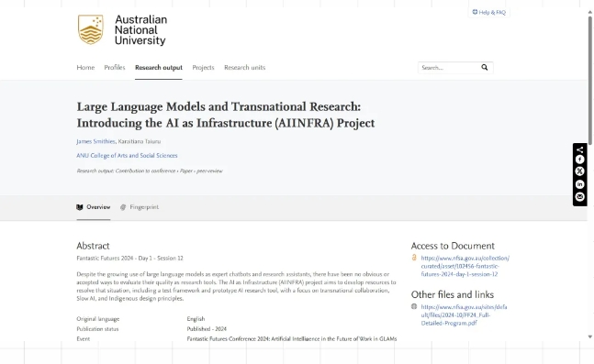
Task: Click the 'Original language' label
Action: (x=98, y=318)
